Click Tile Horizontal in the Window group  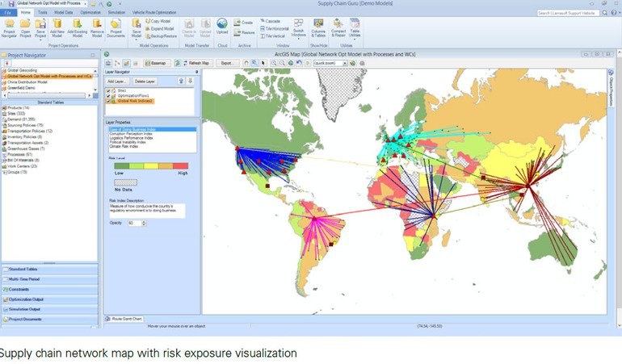[275, 28]
